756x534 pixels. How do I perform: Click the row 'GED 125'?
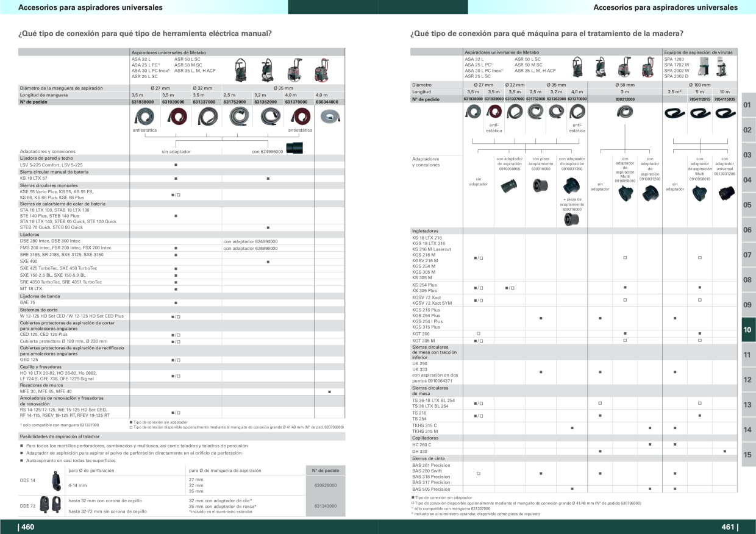(182, 360)
